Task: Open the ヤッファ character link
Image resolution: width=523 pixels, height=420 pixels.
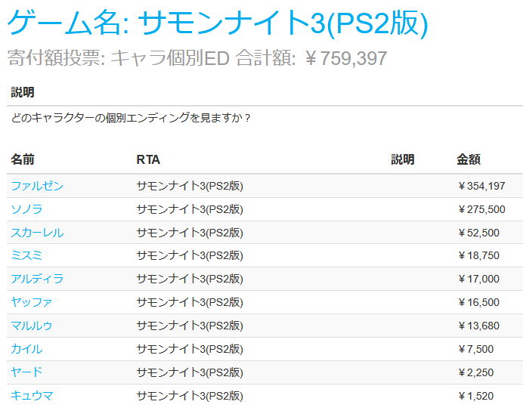Action: [32, 302]
